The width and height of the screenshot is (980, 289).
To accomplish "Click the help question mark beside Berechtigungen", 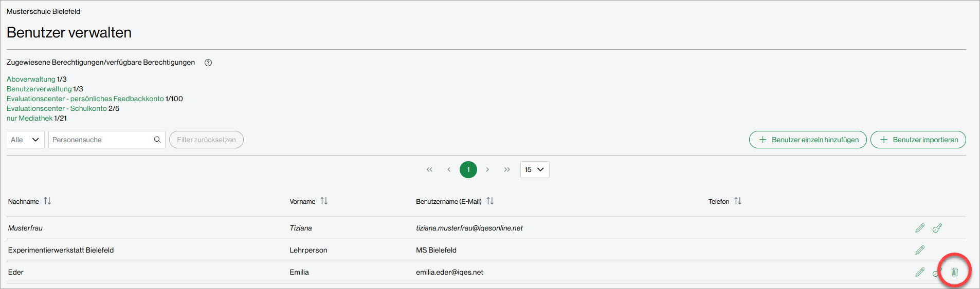I will [208, 63].
